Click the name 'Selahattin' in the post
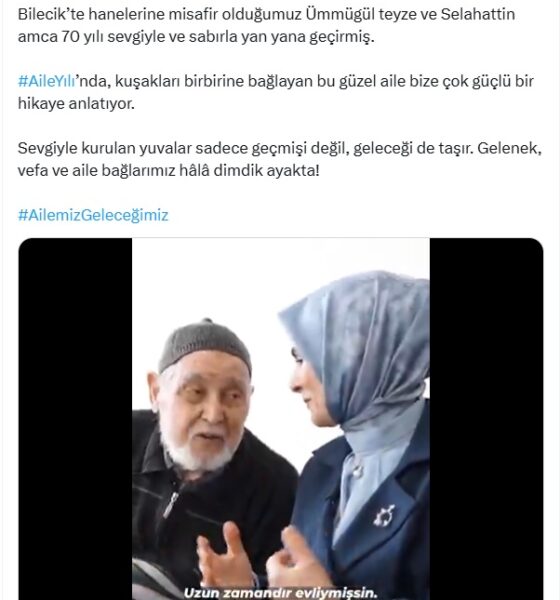This screenshot has height=600, width=560. click(478, 14)
